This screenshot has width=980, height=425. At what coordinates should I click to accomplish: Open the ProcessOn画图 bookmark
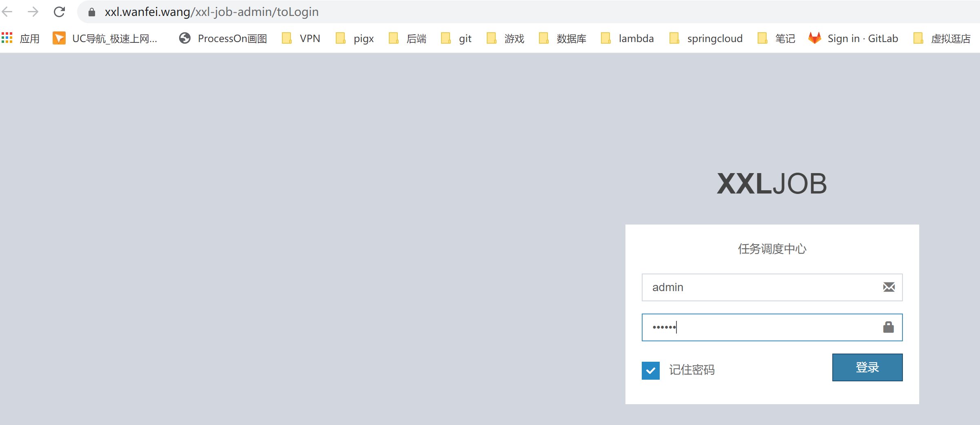[223, 38]
